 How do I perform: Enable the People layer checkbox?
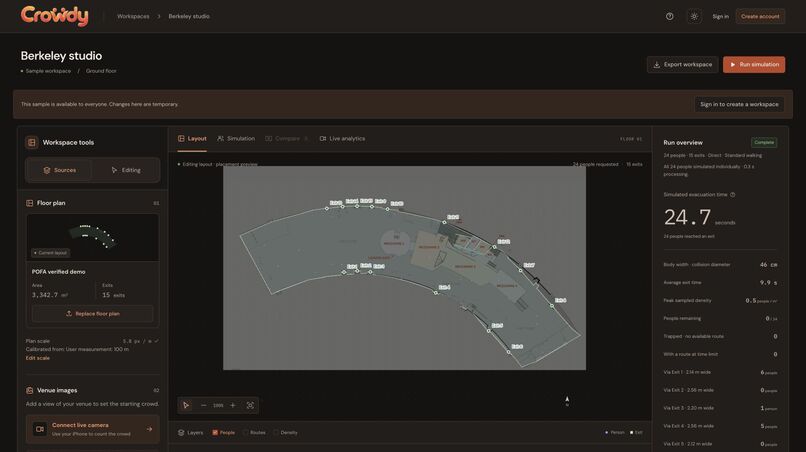click(215, 432)
